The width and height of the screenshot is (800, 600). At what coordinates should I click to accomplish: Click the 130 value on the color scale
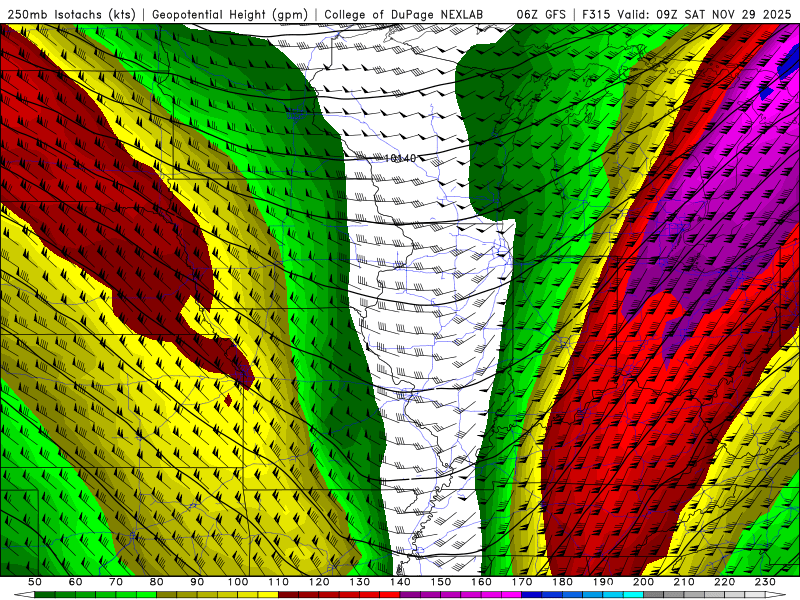pyautogui.click(x=359, y=582)
